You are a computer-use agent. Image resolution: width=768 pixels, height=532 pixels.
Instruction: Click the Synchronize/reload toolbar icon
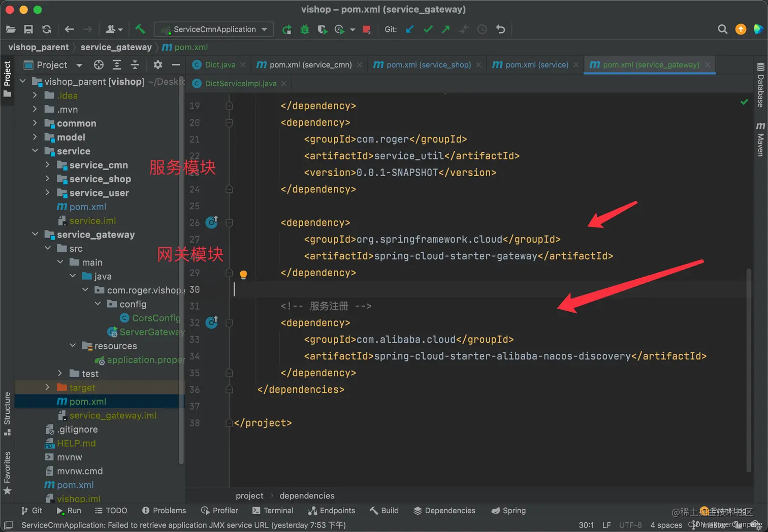coord(47,29)
